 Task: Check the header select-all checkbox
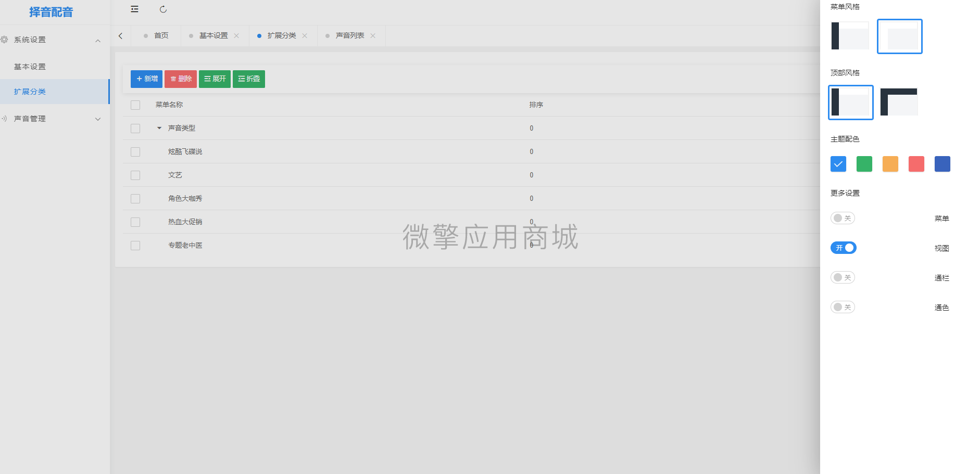tap(135, 105)
